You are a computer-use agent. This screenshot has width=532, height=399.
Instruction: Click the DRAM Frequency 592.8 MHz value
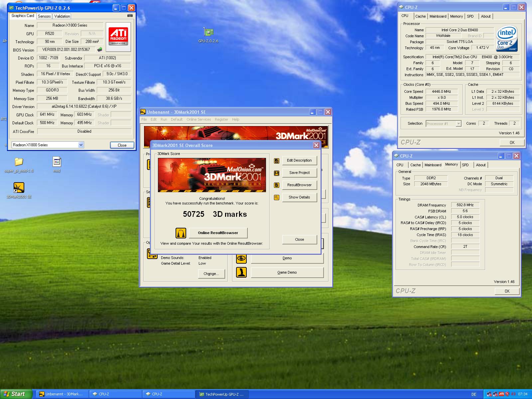465,205
